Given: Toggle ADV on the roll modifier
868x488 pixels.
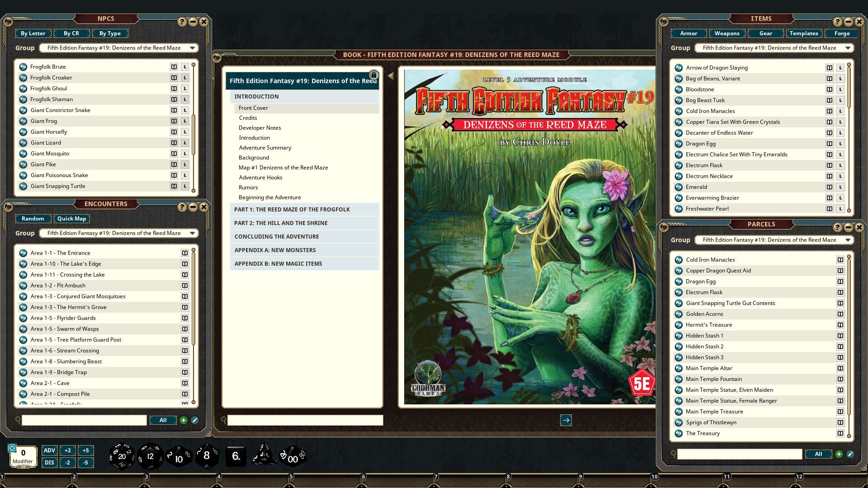Looking at the screenshot, I should 49,450.
